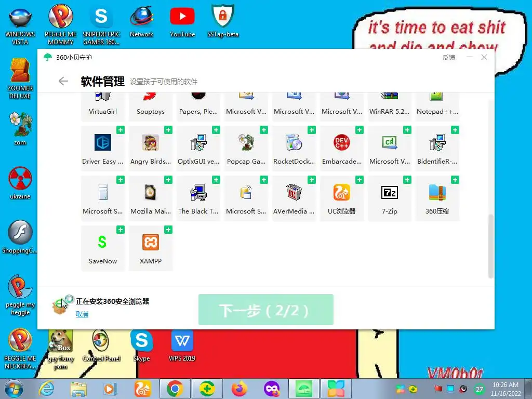Select the Embarcadero Dev C++ icon
Screen dimensions: 532x399
(x=342, y=142)
